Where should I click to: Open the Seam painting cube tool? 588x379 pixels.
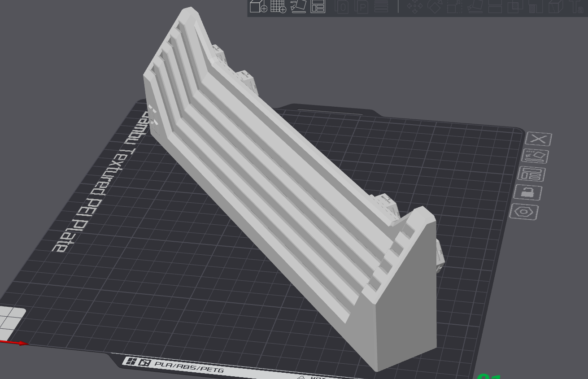coord(555,6)
